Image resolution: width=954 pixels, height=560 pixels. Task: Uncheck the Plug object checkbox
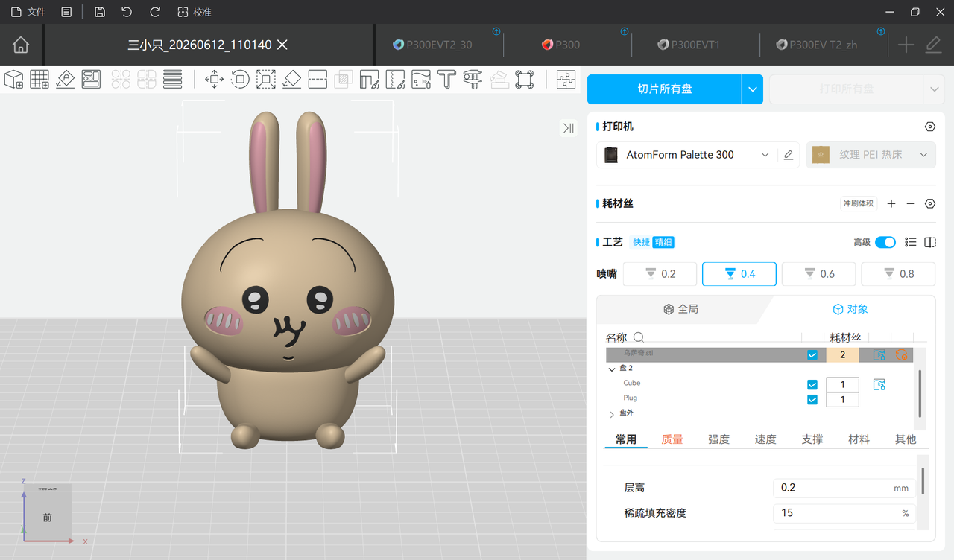point(812,400)
